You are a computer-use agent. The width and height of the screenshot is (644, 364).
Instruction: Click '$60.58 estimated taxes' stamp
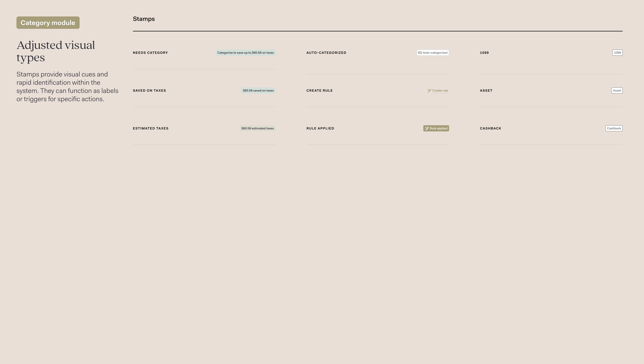pyautogui.click(x=257, y=128)
